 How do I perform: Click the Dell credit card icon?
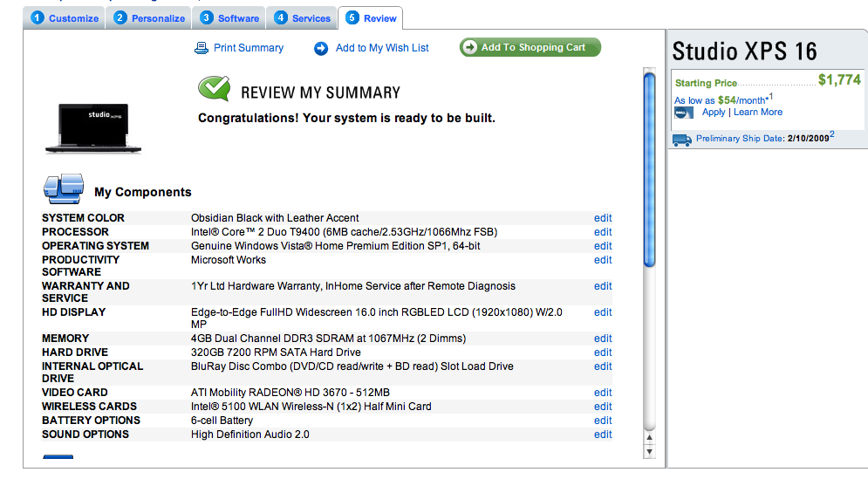[x=684, y=113]
